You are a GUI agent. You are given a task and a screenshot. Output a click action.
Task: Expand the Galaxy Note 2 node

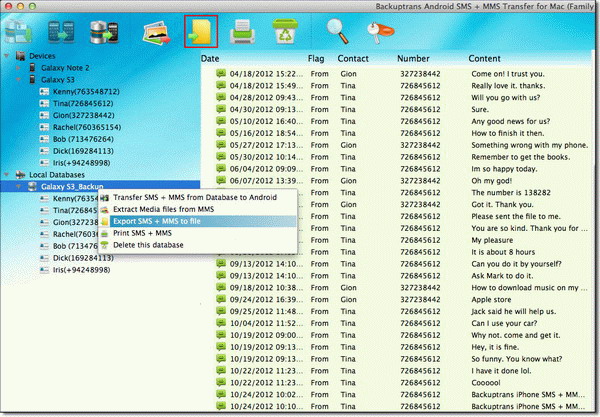(x=18, y=68)
